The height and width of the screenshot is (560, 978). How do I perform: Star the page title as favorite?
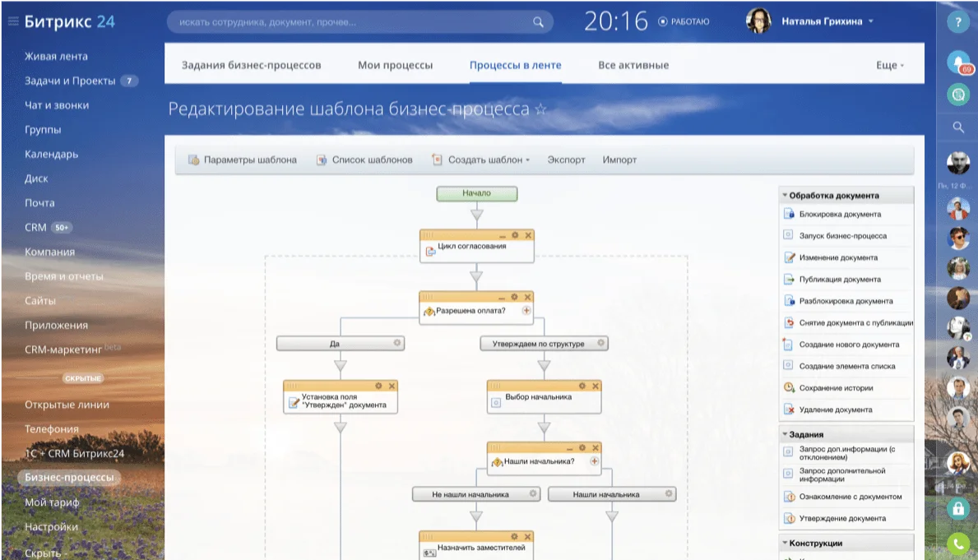(540, 109)
